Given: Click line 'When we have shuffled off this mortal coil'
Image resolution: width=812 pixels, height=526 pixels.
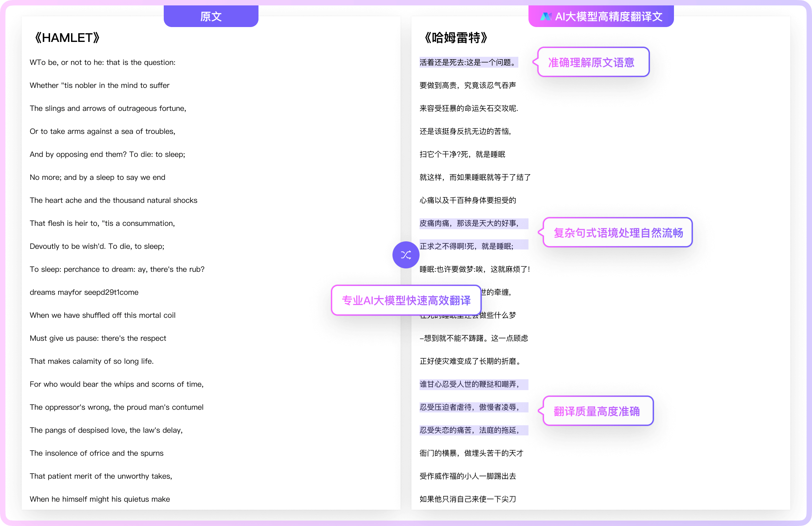Looking at the screenshot, I should click(103, 315).
